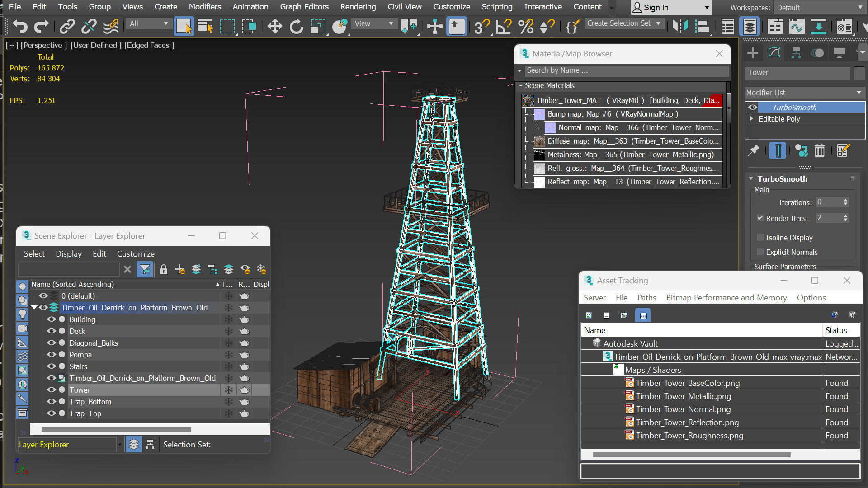Open the Curve Editor icon
Image resolution: width=868 pixels, height=488 pixels.
[x=797, y=26]
